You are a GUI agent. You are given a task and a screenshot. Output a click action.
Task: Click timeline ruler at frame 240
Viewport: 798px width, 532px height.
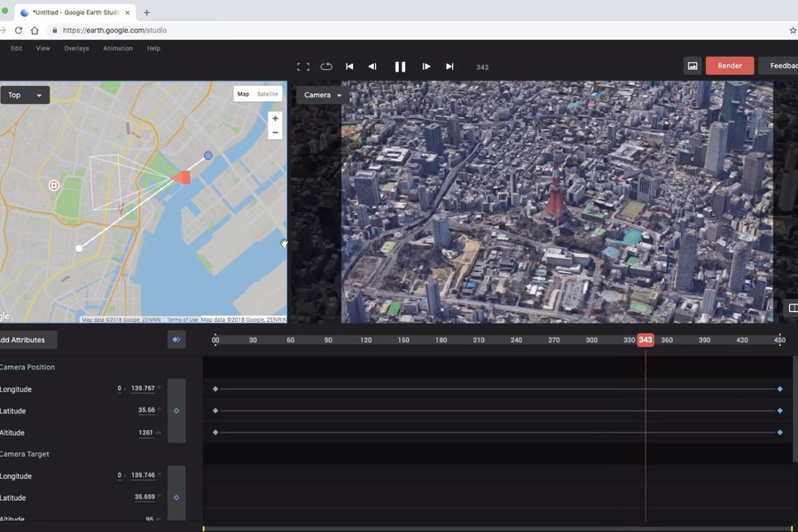pos(516,340)
